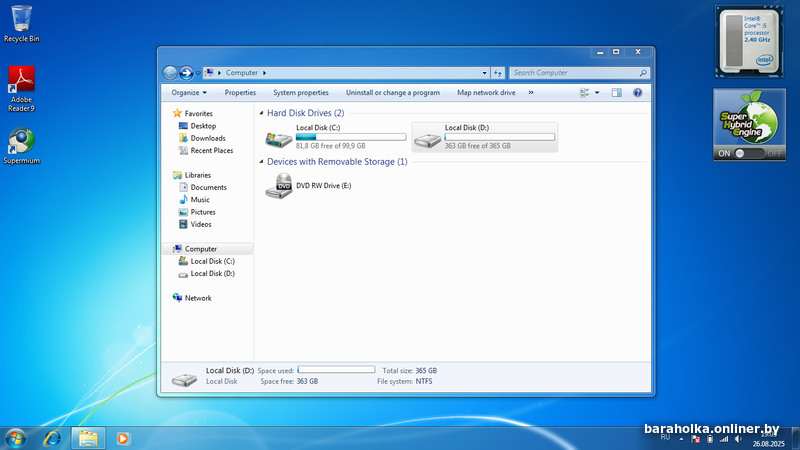
Task: Toggle the Super Hybrid Engine ON/OFF switch
Action: [x=749, y=153]
